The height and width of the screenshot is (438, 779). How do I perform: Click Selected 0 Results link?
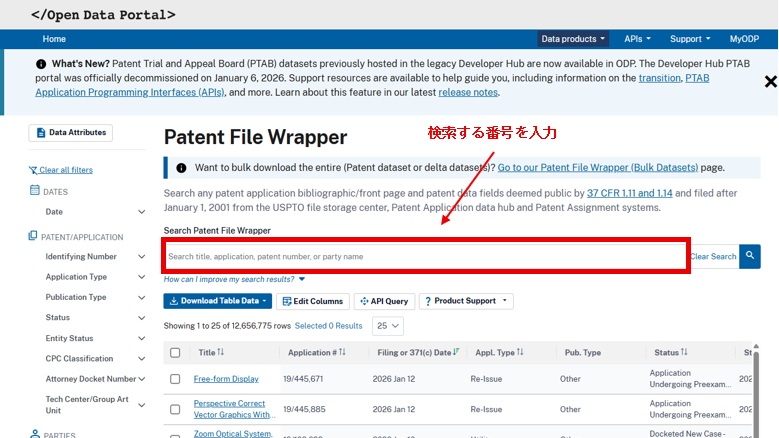pos(328,326)
